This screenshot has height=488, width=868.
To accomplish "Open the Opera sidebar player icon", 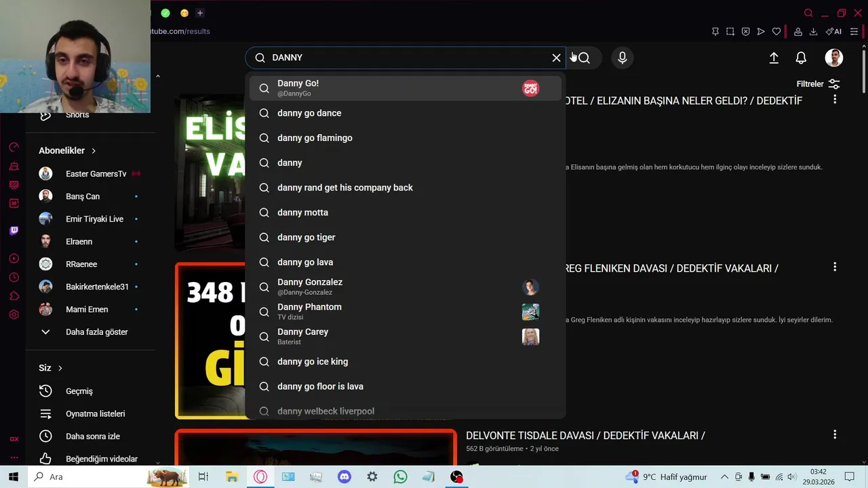I will pos(14,258).
